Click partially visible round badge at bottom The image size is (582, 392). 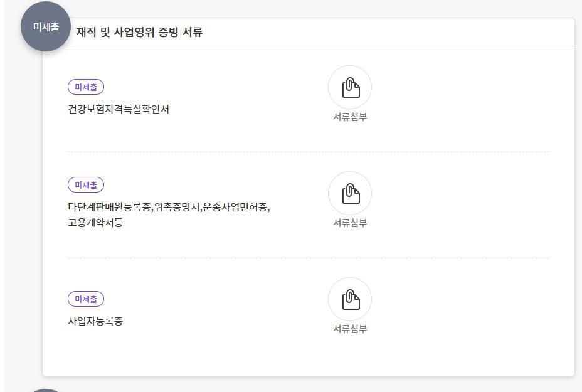tap(46, 389)
